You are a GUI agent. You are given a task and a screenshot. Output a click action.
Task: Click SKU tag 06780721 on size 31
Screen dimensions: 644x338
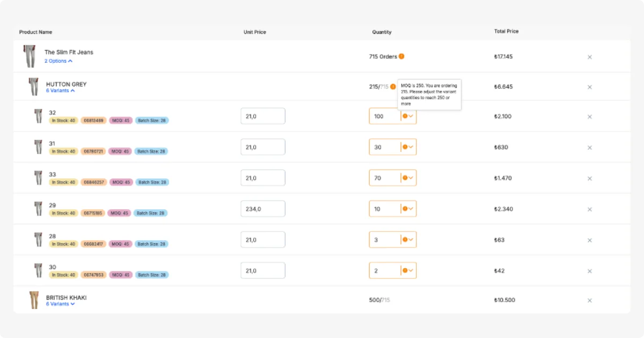tap(93, 151)
